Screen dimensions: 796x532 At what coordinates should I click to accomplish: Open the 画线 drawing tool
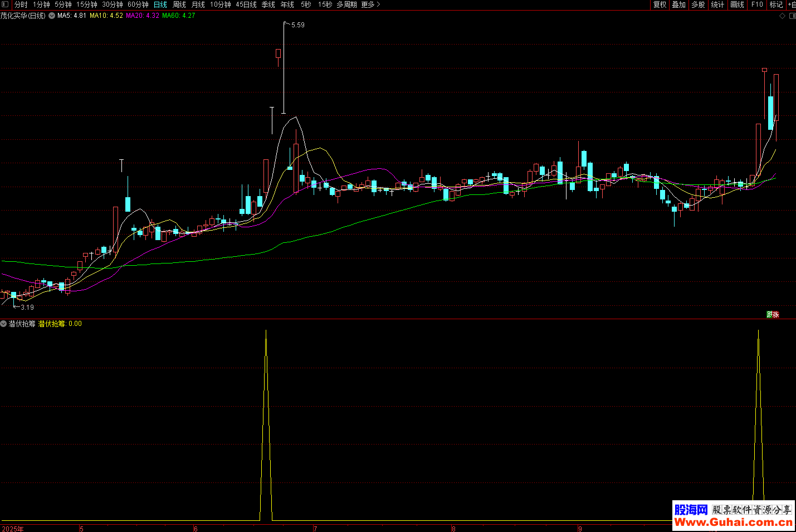point(737,4)
